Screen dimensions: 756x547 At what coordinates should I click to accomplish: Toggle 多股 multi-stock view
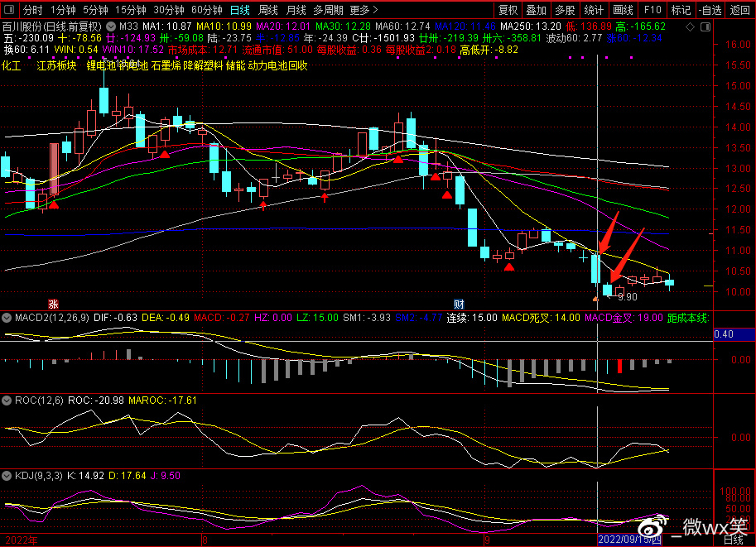pos(565,11)
